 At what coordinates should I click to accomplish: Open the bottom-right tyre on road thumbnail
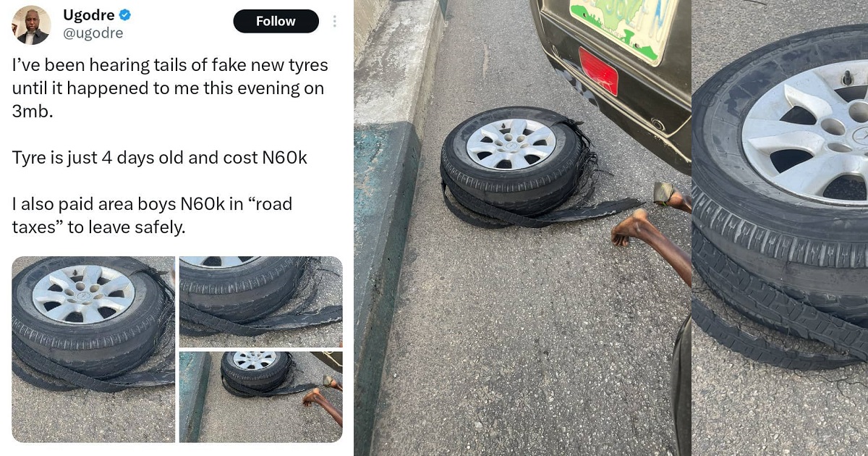pos(261,397)
